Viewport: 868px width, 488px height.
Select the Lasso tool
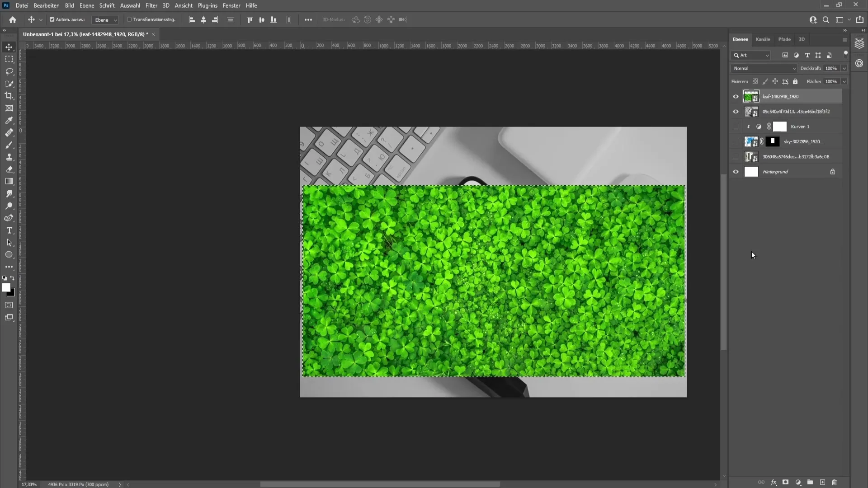point(9,71)
